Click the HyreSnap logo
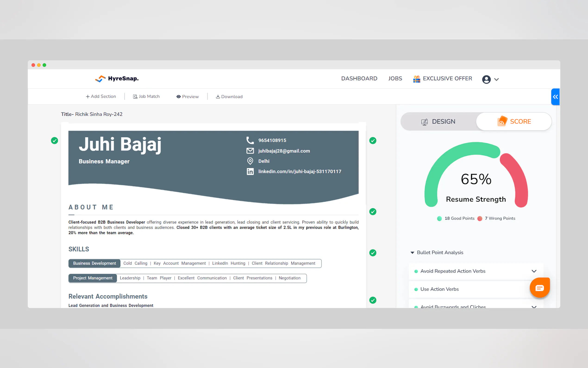This screenshot has width=588, height=368. 117,79
